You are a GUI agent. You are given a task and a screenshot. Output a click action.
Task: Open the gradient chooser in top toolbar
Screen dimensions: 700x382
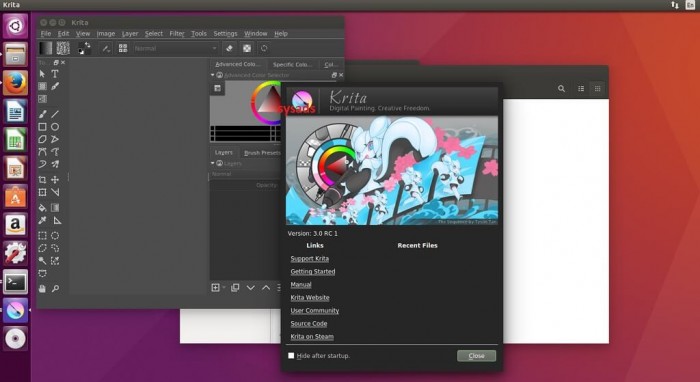46,48
